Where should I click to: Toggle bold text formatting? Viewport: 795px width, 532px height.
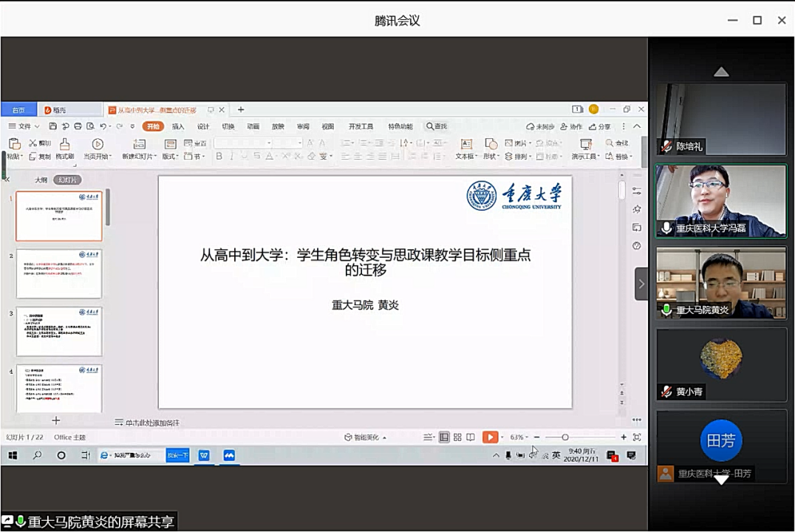tap(219, 157)
